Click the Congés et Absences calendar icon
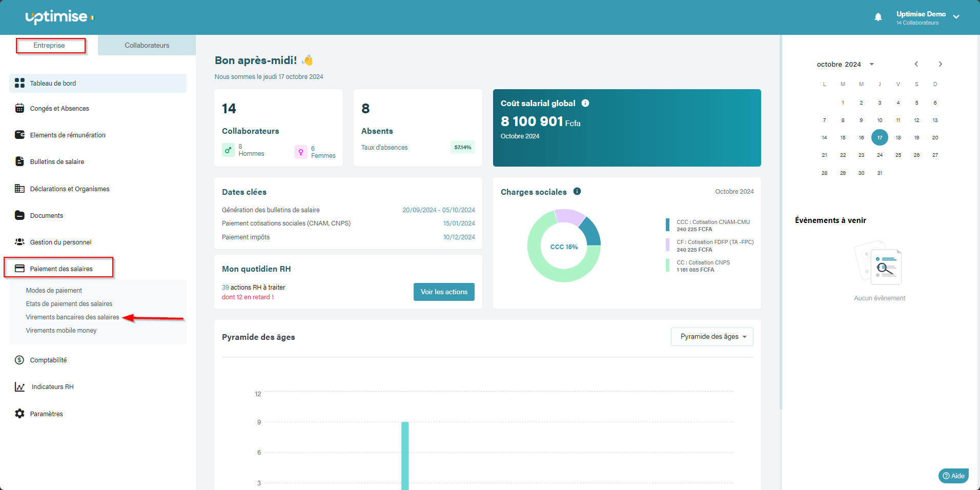The height and width of the screenshot is (490, 980). [x=19, y=108]
